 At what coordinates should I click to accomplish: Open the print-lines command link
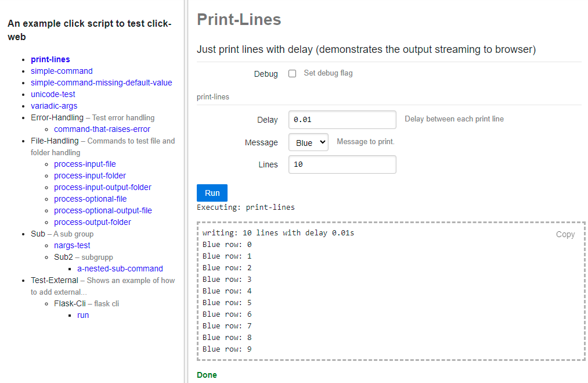[50, 59]
